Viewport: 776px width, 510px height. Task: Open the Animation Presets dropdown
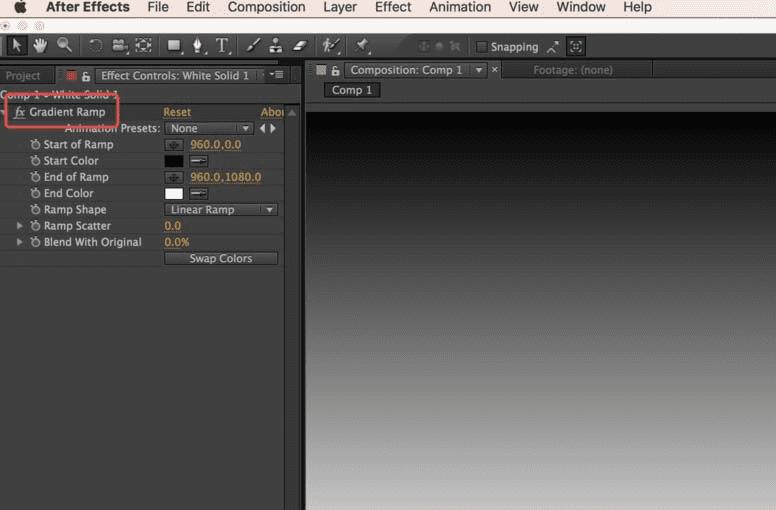[x=209, y=128]
